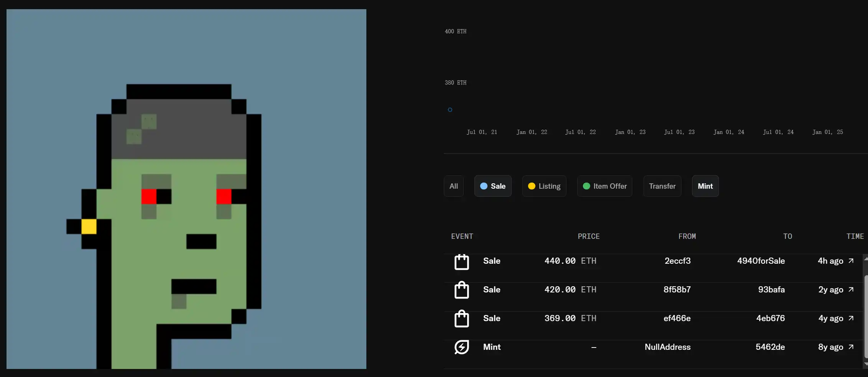Image resolution: width=868 pixels, height=377 pixels.
Task: Toggle the Transfer event filter
Action: pos(662,186)
